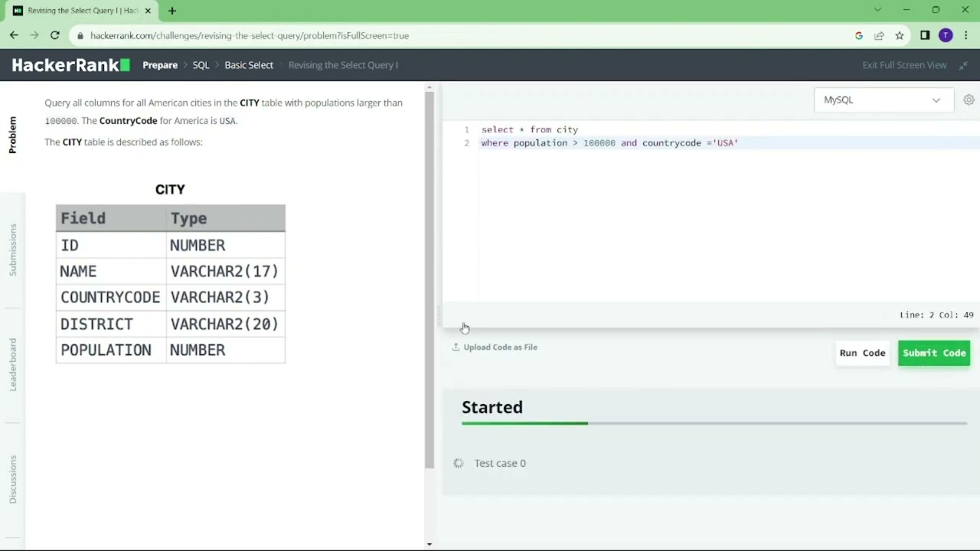Open the Leaderboard side tab

click(12, 364)
